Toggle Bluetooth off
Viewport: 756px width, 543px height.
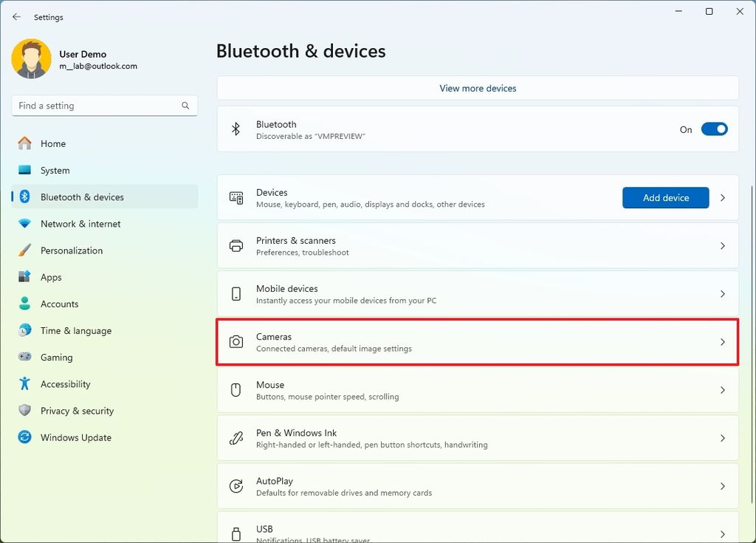[713, 129]
